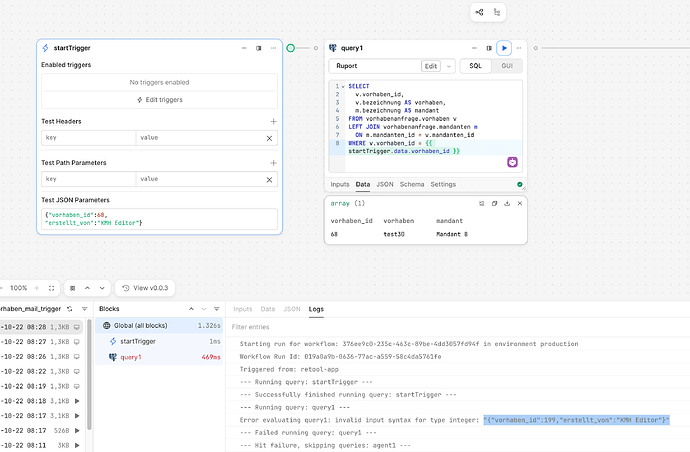
Task: Open the Schema tab in query1
Action: coord(411,184)
